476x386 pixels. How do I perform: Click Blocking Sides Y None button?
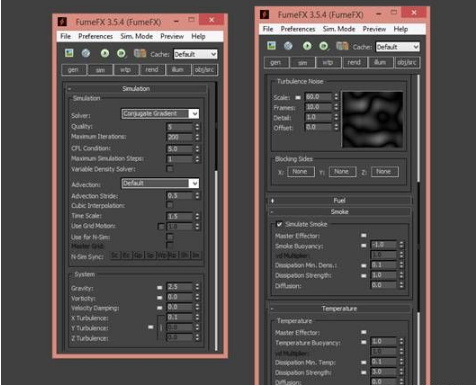(x=342, y=172)
